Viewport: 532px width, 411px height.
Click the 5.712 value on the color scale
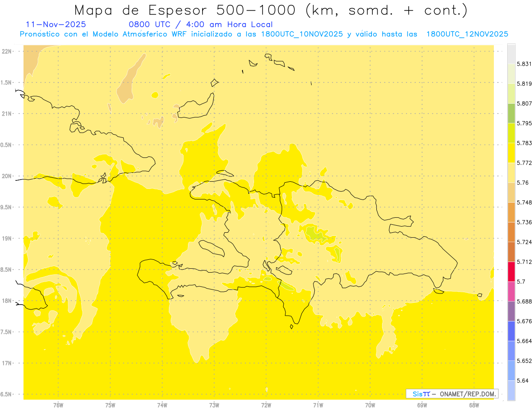tap(524, 262)
